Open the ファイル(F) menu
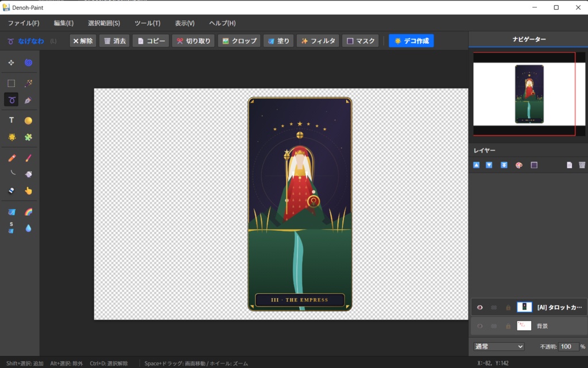The height and width of the screenshot is (368, 588). click(x=24, y=23)
